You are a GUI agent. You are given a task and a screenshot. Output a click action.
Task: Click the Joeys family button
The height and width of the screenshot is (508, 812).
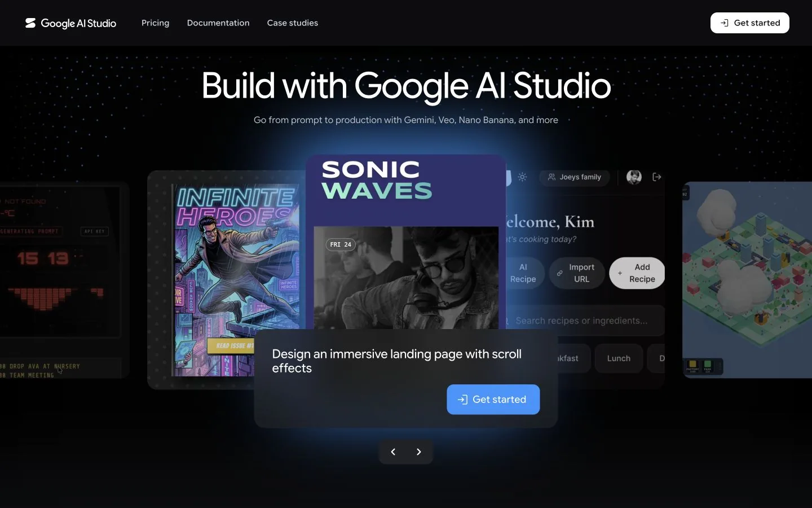coord(575,177)
